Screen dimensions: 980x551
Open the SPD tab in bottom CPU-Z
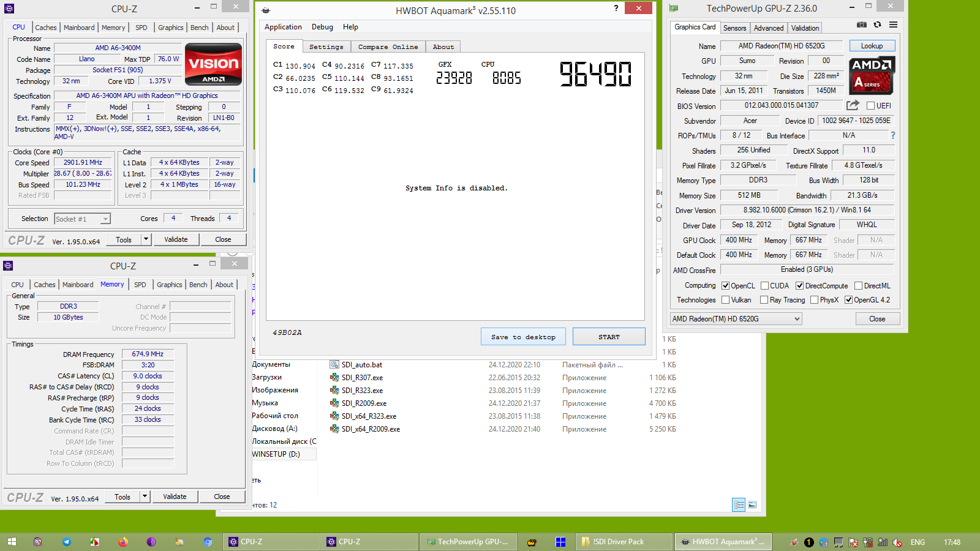pos(140,285)
